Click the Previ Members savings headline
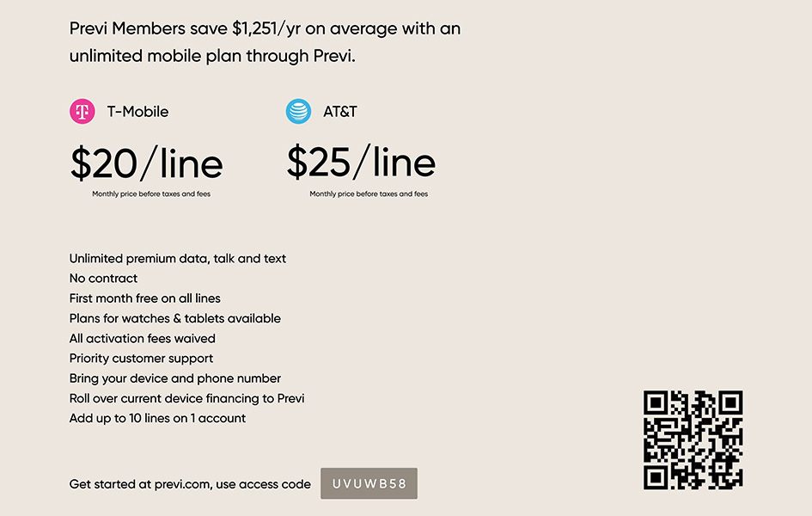Viewport: 812px width, 516px height. (266, 42)
